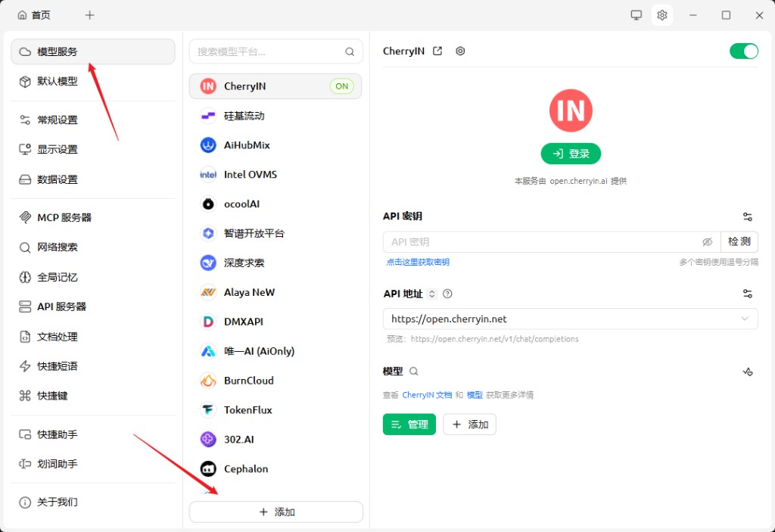The width and height of the screenshot is (775, 532).
Task: Click the monitor icon in title bar
Action: coord(636,15)
